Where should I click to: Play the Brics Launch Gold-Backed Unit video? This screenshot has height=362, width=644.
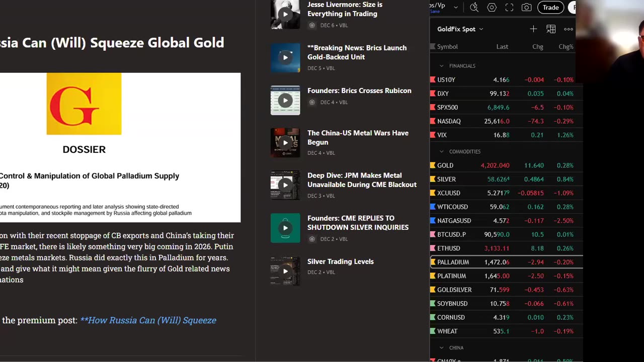coord(285,57)
